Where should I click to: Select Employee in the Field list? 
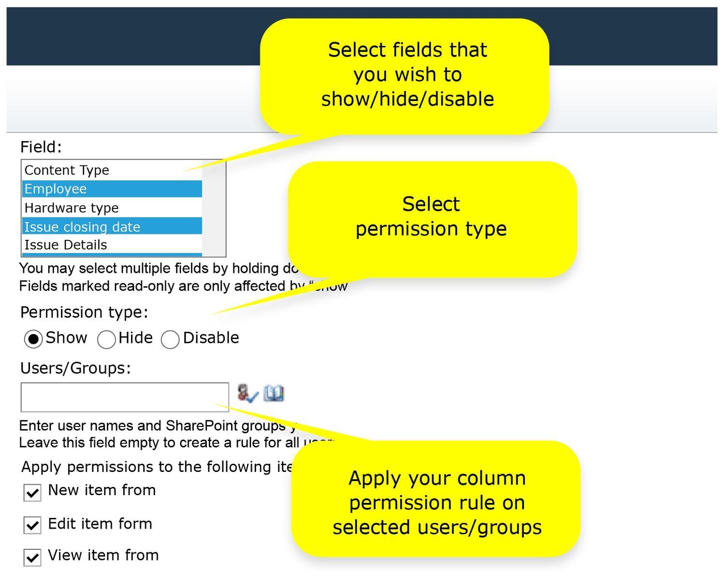pyautogui.click(x=56, y=189)
